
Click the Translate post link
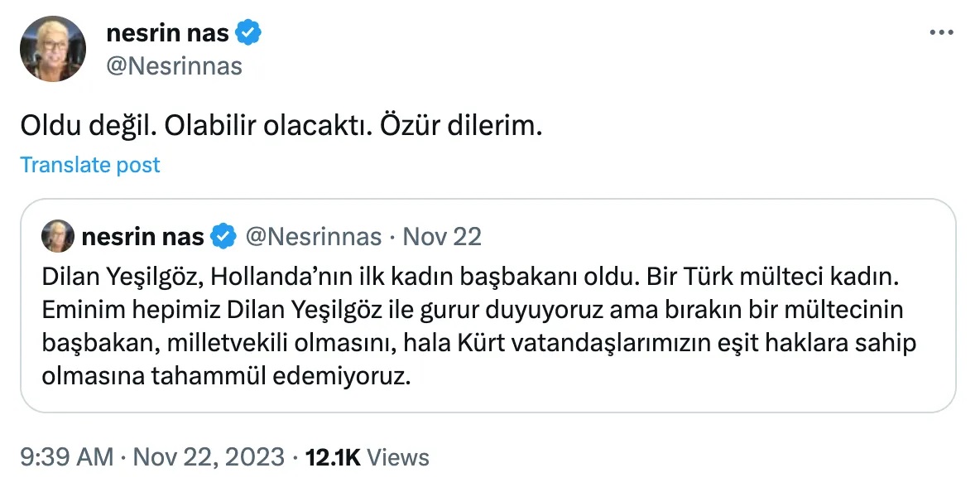(x=90, y=165)
